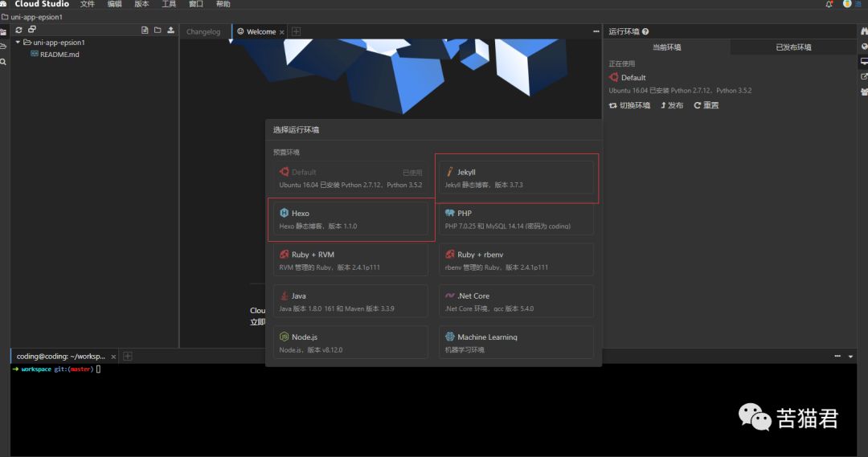
Task: Open the 窗口 menu
Action: pyautogui.click(x=196, y=4)
